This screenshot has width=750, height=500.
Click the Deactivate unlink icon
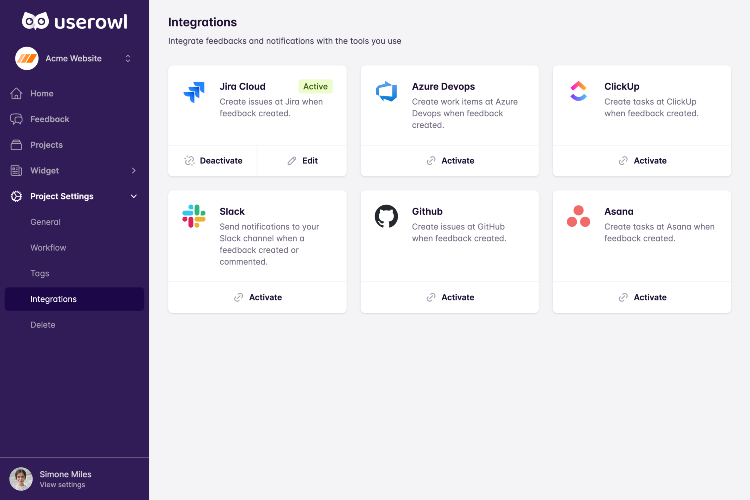(x=189, y=161)
